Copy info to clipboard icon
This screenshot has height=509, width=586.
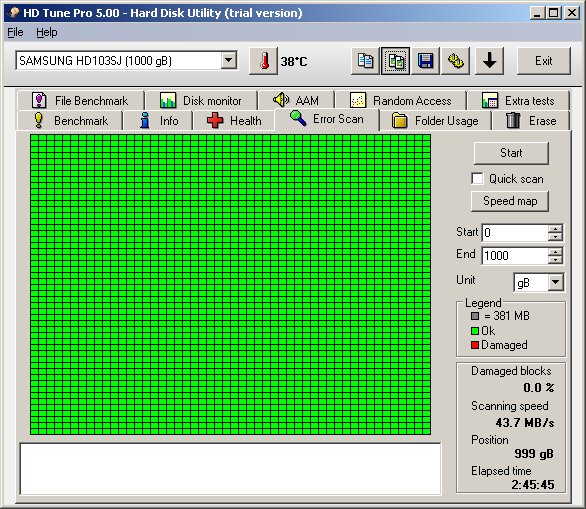[x=365, y=61]
